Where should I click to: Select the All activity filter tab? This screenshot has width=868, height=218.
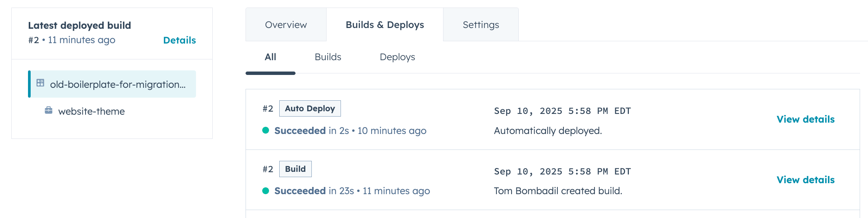click(x=270, y=57)
